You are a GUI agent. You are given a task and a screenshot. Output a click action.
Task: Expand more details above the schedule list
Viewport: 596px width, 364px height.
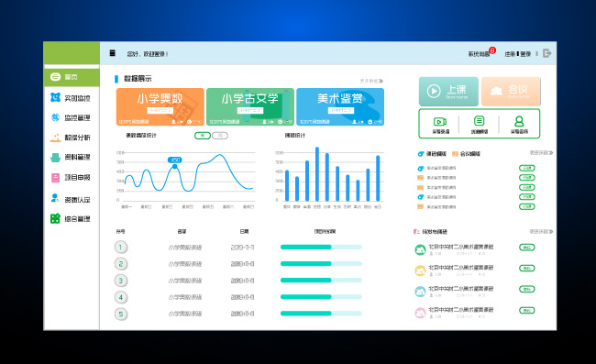pyautogui.click(x=541, y=153)
